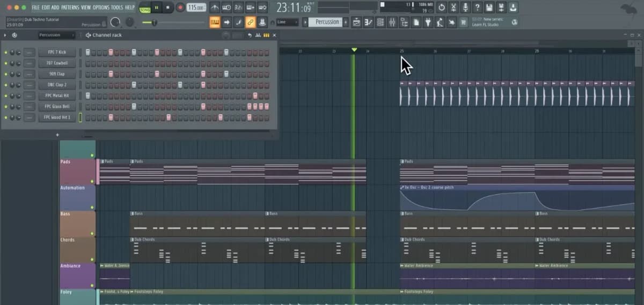This screenshot has width=644, height=305.
Task: Open the Channel rack graph editor icon
Action: [258, 35]
